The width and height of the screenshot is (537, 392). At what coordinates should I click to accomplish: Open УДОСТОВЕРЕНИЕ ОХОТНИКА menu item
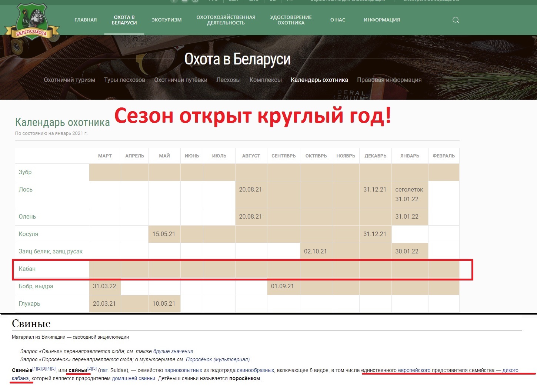click(291, 20)
